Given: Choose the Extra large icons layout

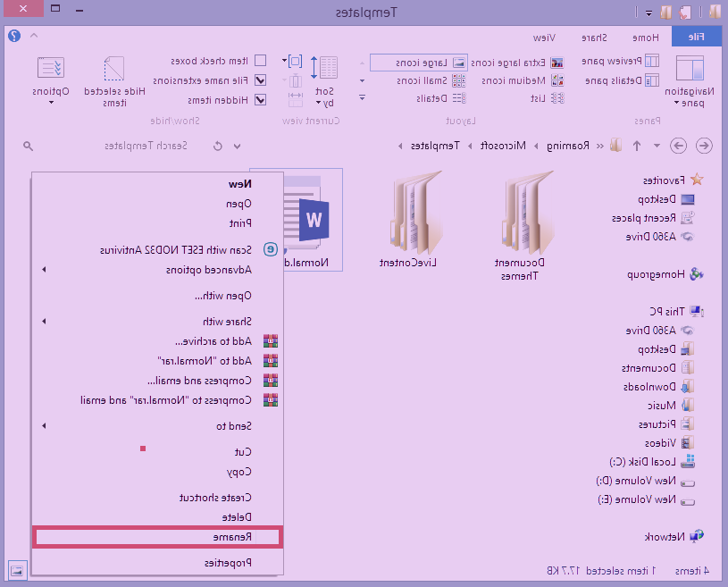Looking at the screenshot, I should (x=557, y=63).
